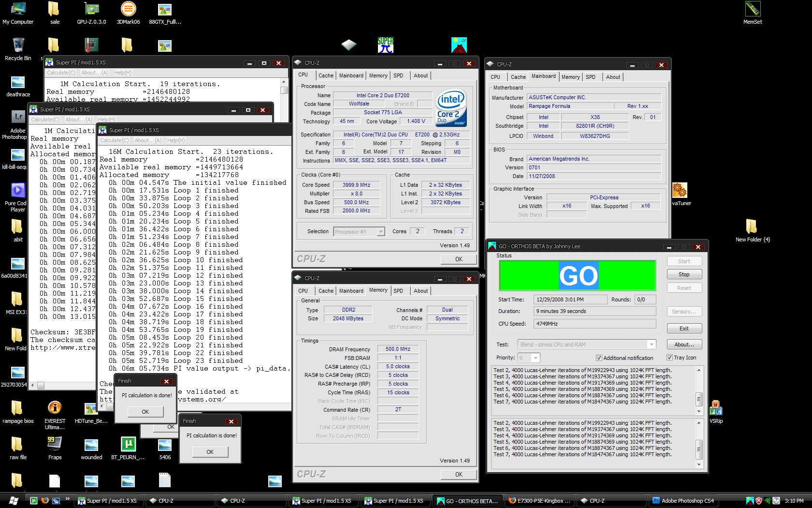Screen dimensions: 812x508
Task: Click Exit button in ORTHOS
Action: click(x=684, y=329)
